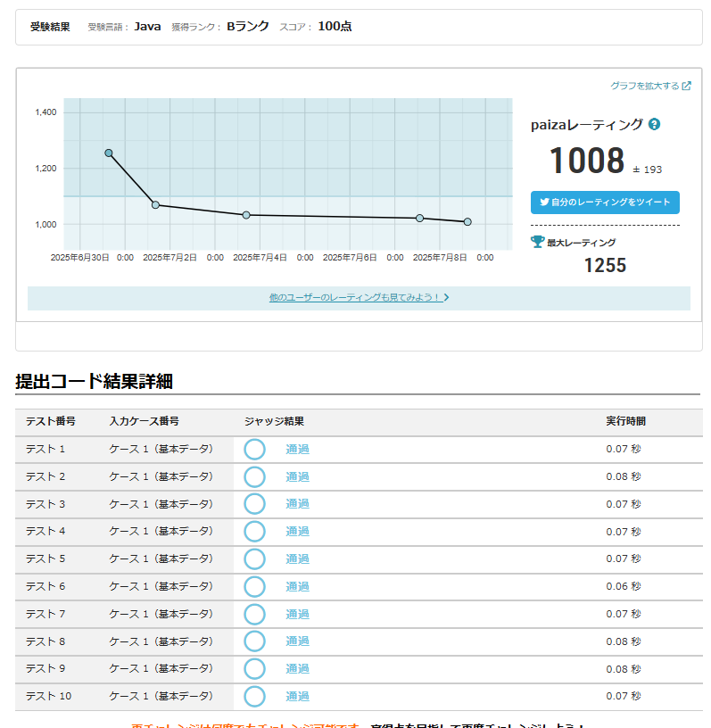Viewport: 711px width, 728px height.
Task: Click the pass circle icon for テスト 7
Action: [255, 614]
